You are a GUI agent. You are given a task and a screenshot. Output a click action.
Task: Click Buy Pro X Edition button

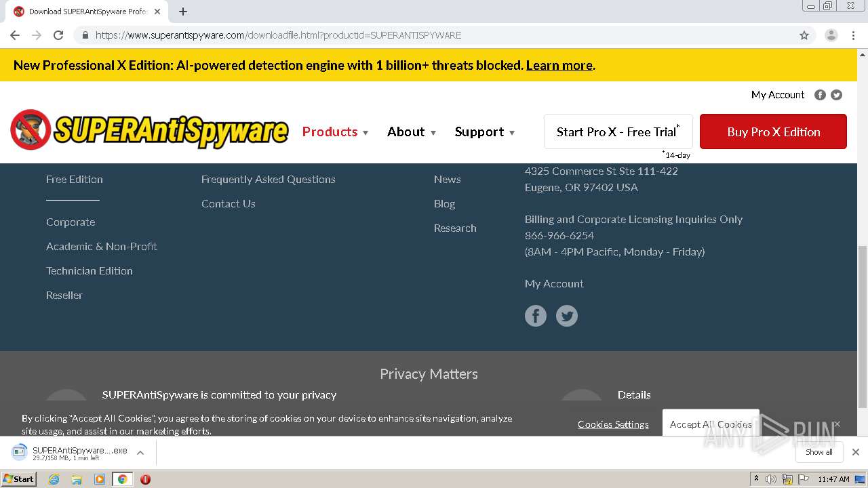[773, 131]
